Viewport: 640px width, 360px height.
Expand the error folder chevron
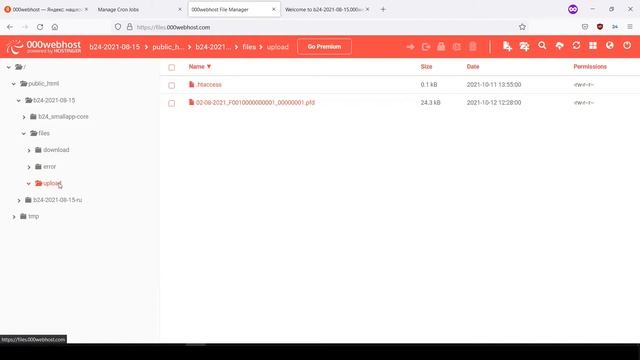pyautogui.click(x=29, y=167)
